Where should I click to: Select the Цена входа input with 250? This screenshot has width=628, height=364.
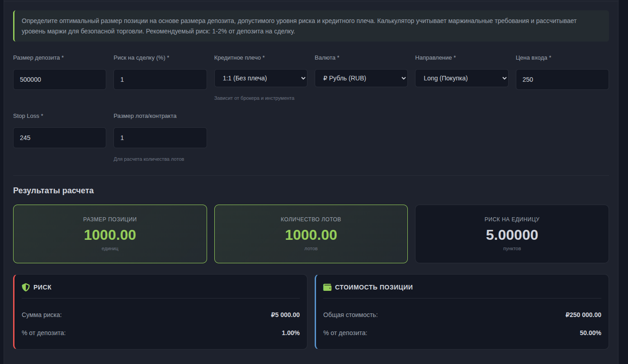tap(562, 79)
